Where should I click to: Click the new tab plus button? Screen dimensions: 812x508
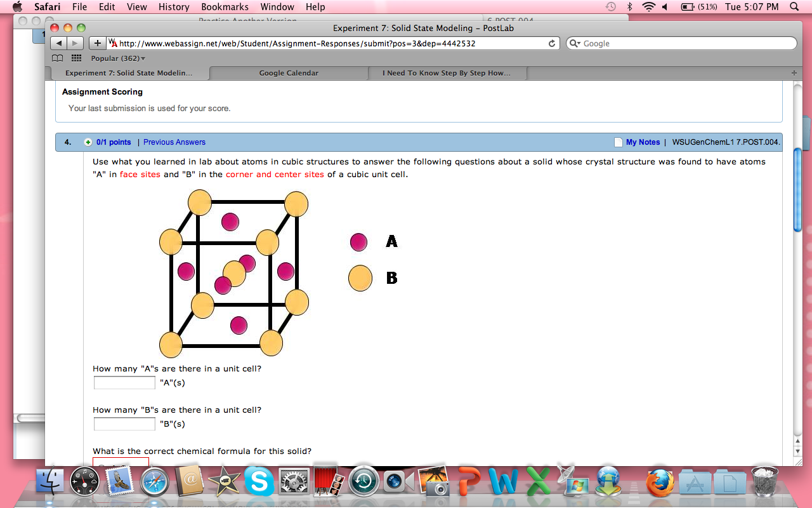794,72
